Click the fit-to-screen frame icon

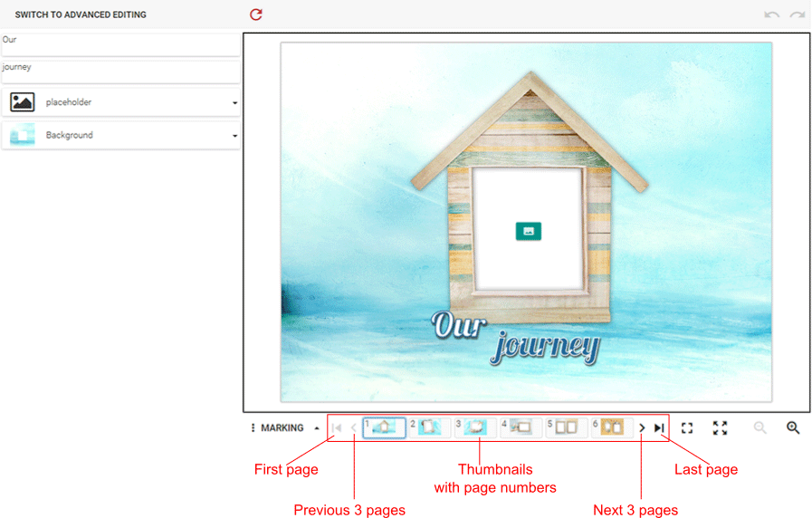click(687, 427)
